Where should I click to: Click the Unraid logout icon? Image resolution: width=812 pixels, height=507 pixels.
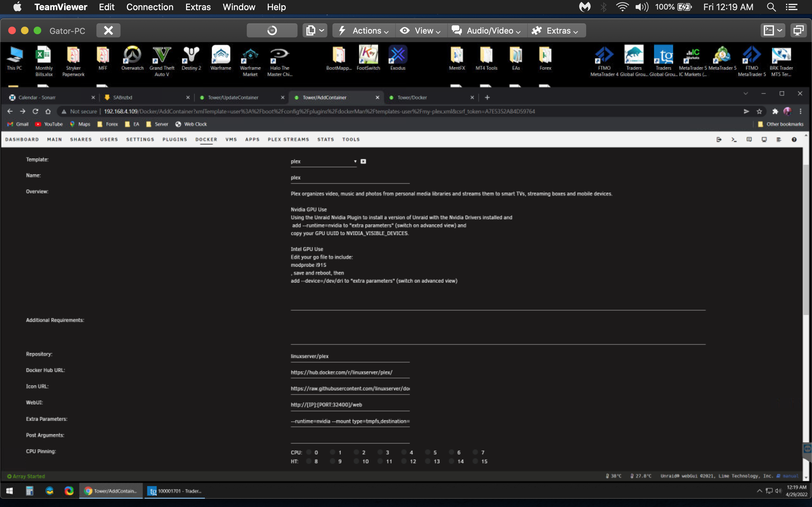[719, 139]
